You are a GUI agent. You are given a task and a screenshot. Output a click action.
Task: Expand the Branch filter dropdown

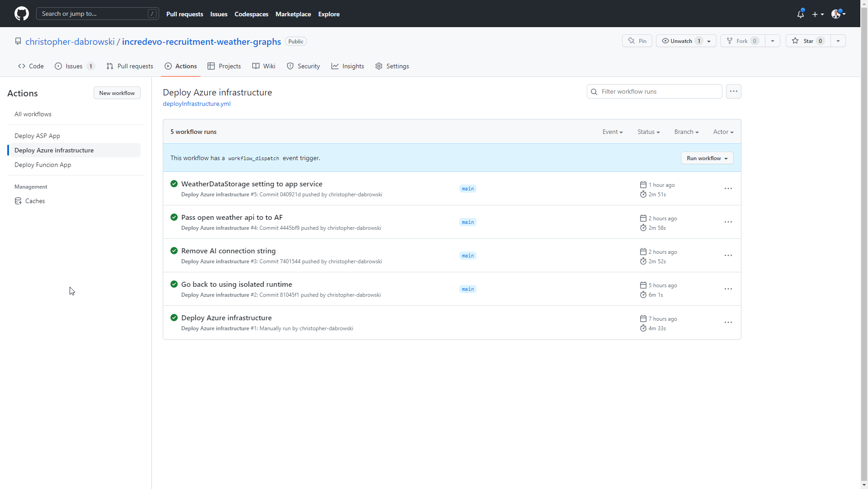pyautogui.click(x=686, y=132)
